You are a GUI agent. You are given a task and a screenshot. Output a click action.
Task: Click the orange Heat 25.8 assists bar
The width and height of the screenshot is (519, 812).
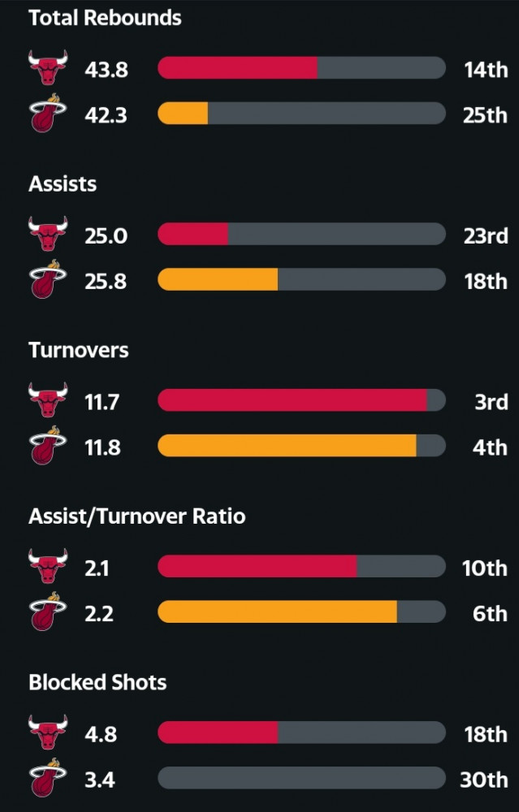point(218,279)
